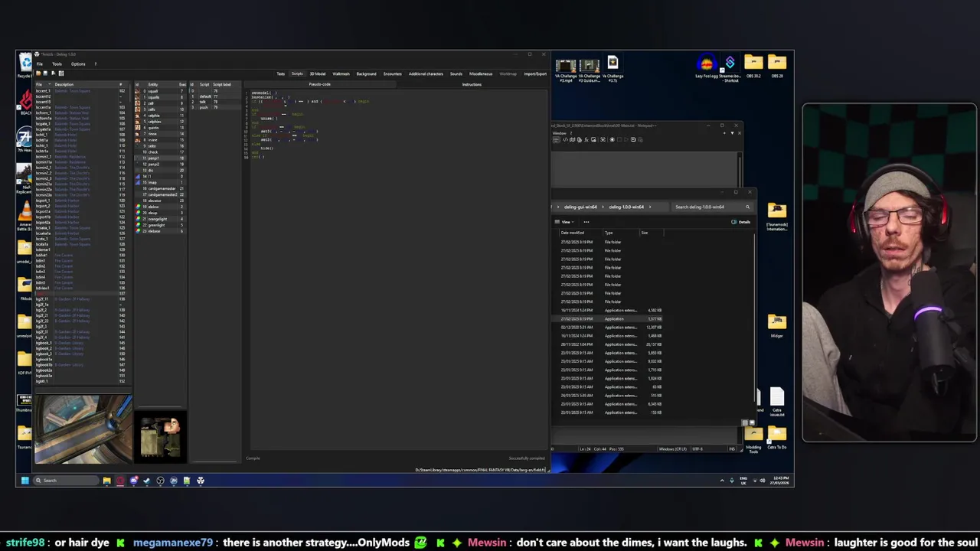Click the save disk toolbar icon in Deling

point(45,73)
